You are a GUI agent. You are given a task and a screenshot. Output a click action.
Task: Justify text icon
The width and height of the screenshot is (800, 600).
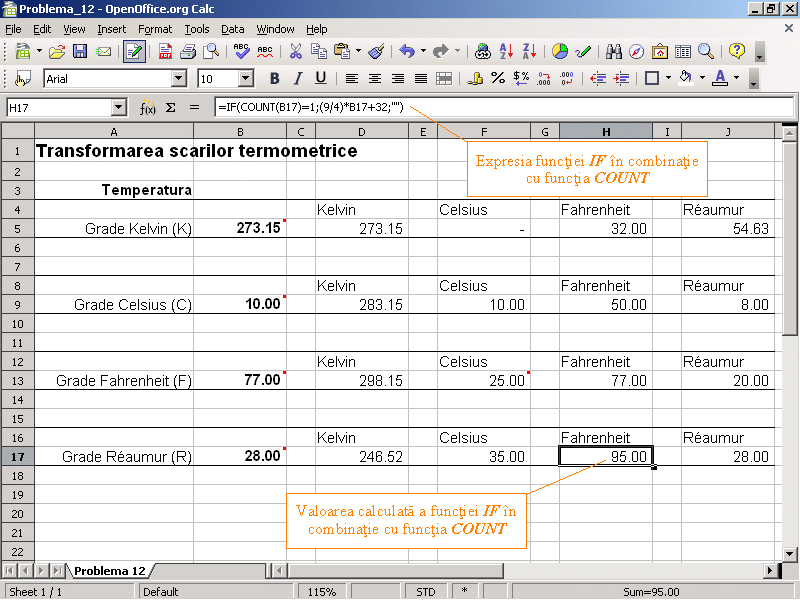click(x=421, y=79)
